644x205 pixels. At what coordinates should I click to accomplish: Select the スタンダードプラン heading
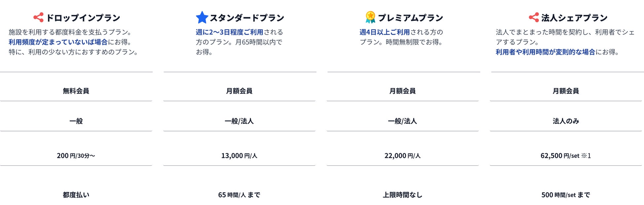click(247, 18)
